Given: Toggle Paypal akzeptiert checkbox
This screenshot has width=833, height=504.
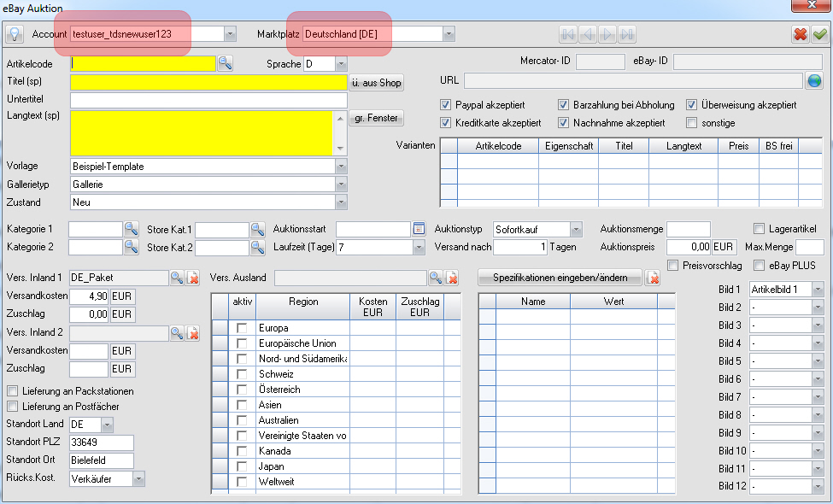Looking at the screenshot, I should tap(446, 104).
